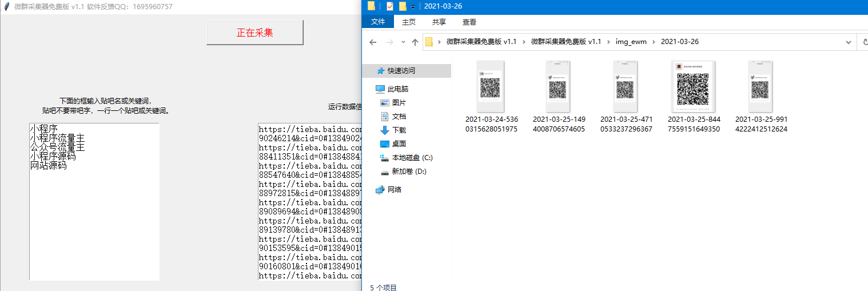Image resolution: width=868 pixels, height=291 pixels.
Task: Click the drive icon next to 本地磁盘 (C:)
Action: pyautogui.click(x=385, y=158)
